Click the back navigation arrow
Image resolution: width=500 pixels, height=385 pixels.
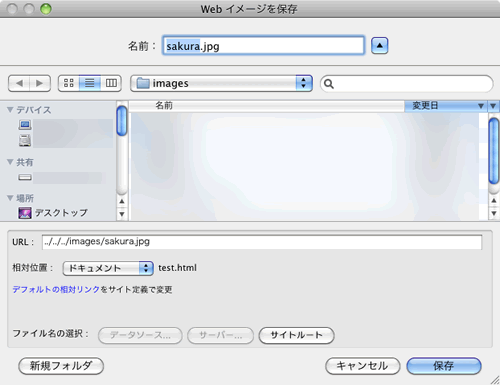[x=19, y=83]
